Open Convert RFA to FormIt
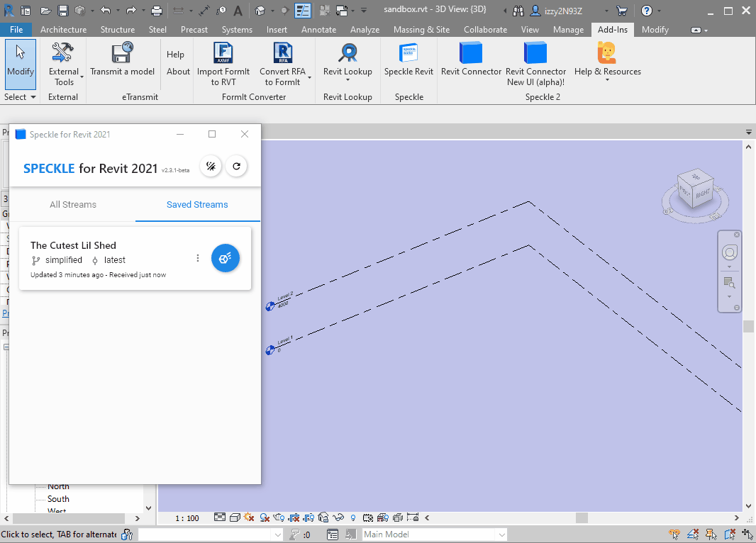The width and height of the screenshot is (756, 543). 282,65
